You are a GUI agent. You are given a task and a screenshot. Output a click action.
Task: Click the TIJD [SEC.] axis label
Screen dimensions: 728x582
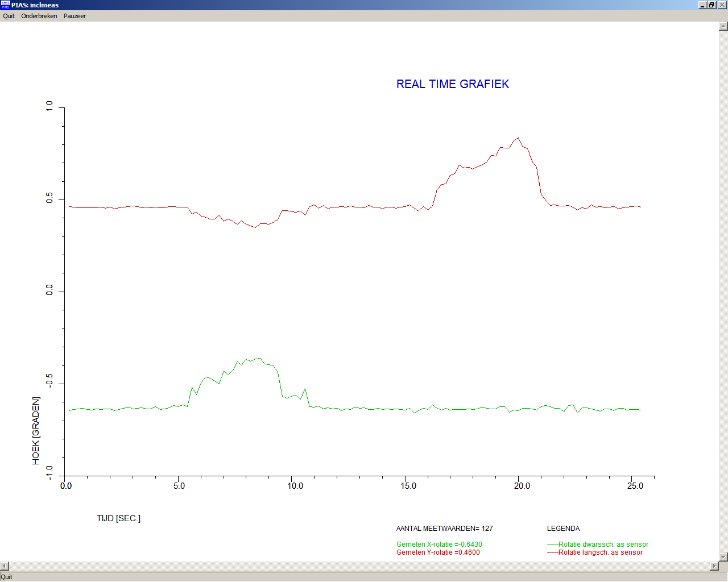coord(118,518)
